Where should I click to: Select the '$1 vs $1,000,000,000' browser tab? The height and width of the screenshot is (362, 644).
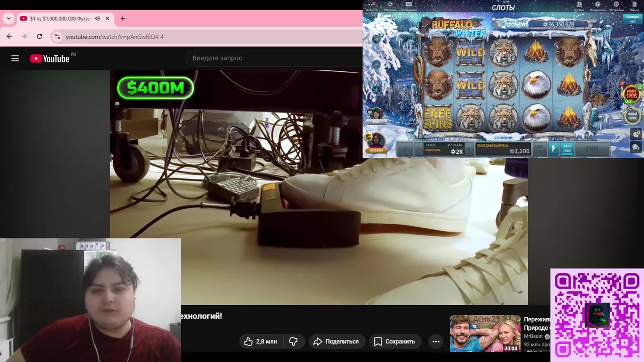pos(60,19)
